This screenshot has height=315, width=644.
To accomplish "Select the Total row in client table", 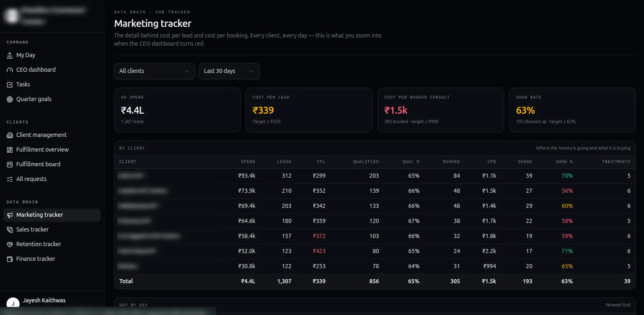I will coord(375,281).
